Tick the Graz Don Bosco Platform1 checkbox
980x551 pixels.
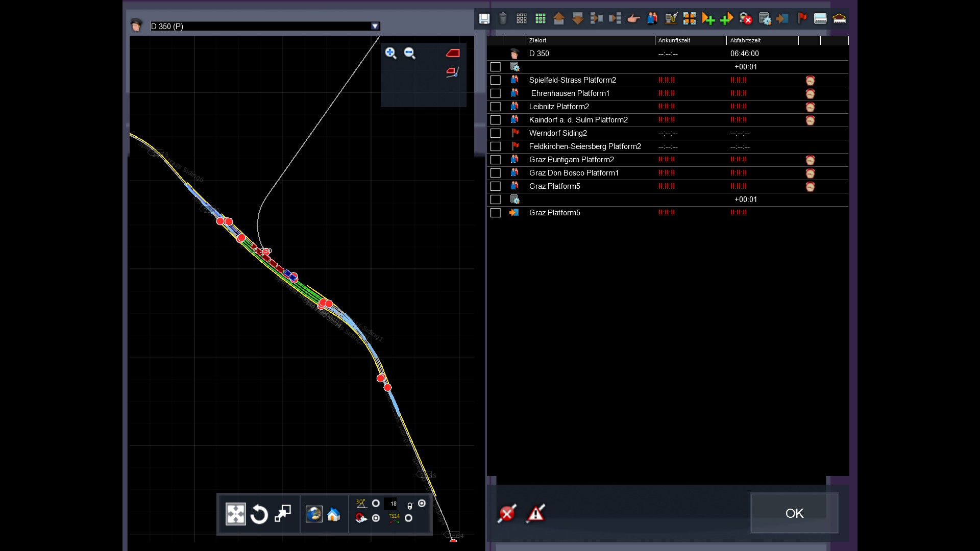(496, 173)
